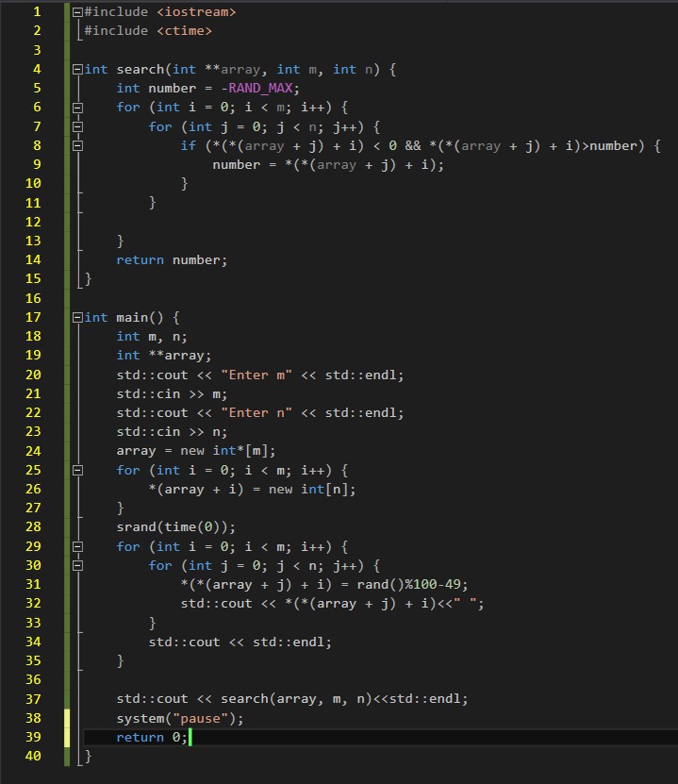Collapse the if block fold marker on line 8
Image resolution: width=678 pixels, height=784 pixels.
[77, 146]
